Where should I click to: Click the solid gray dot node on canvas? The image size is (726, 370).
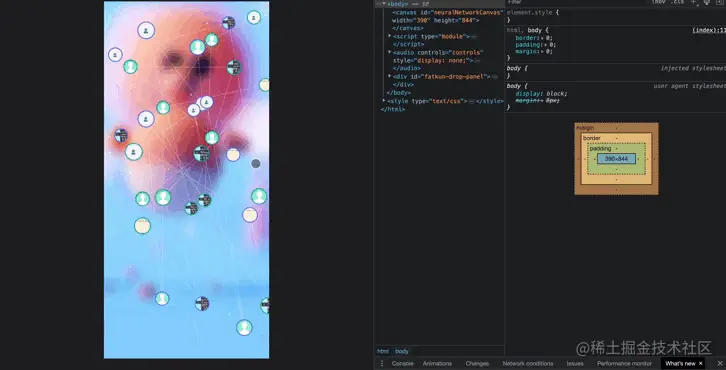256,163
